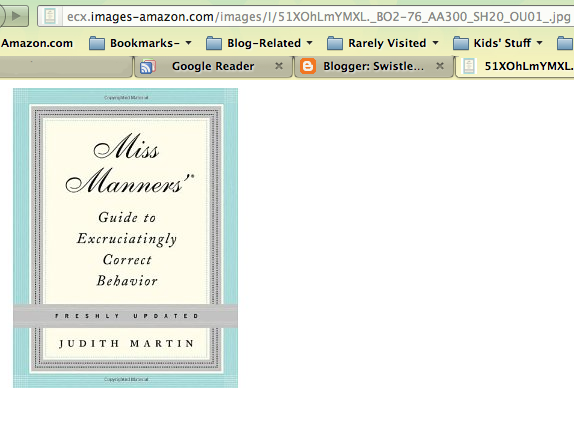
Task: Open the Rarely Visited folder label
Action: click(x=387, y=43)
